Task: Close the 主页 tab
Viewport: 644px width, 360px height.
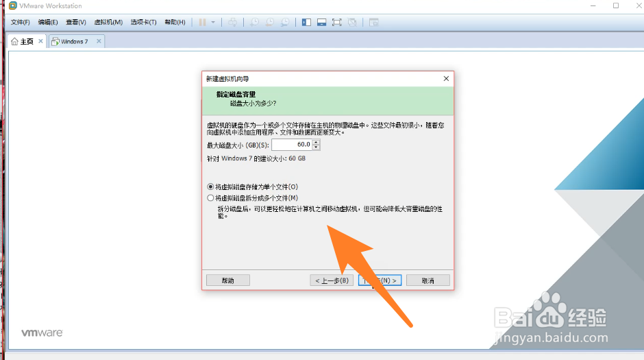Action: point(40,41)
